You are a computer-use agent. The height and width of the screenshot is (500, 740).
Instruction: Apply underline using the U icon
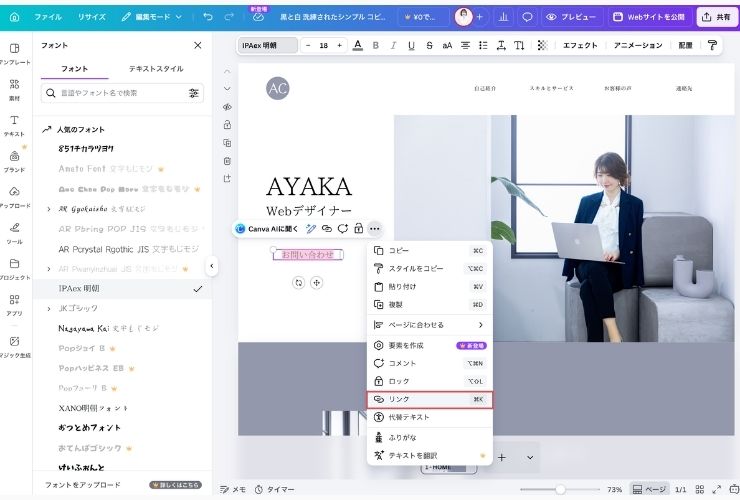(411, 46)
